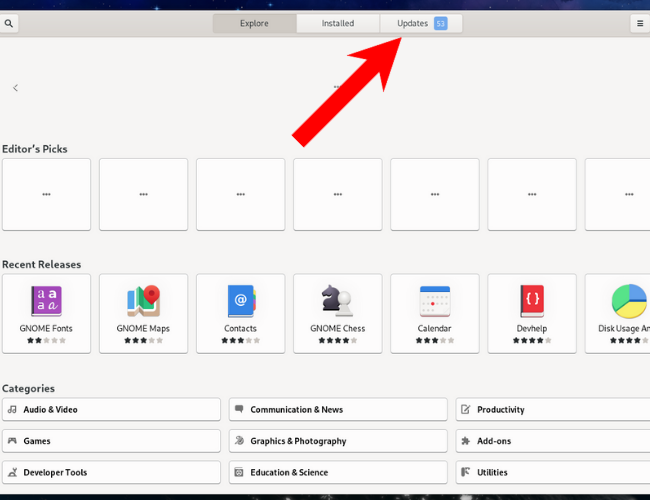Select the Devhelp app icon
This screenshot has height=500, width=650.
tap(531, 301)
